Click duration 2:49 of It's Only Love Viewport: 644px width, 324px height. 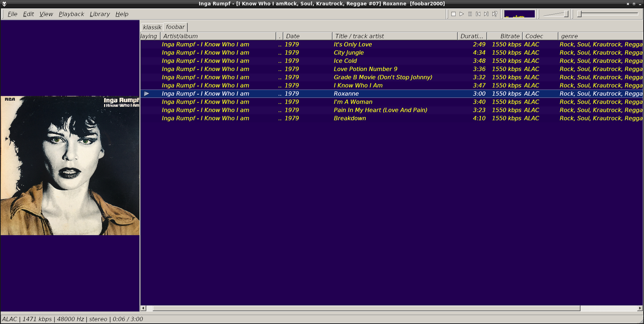click(x=479, y=44)
